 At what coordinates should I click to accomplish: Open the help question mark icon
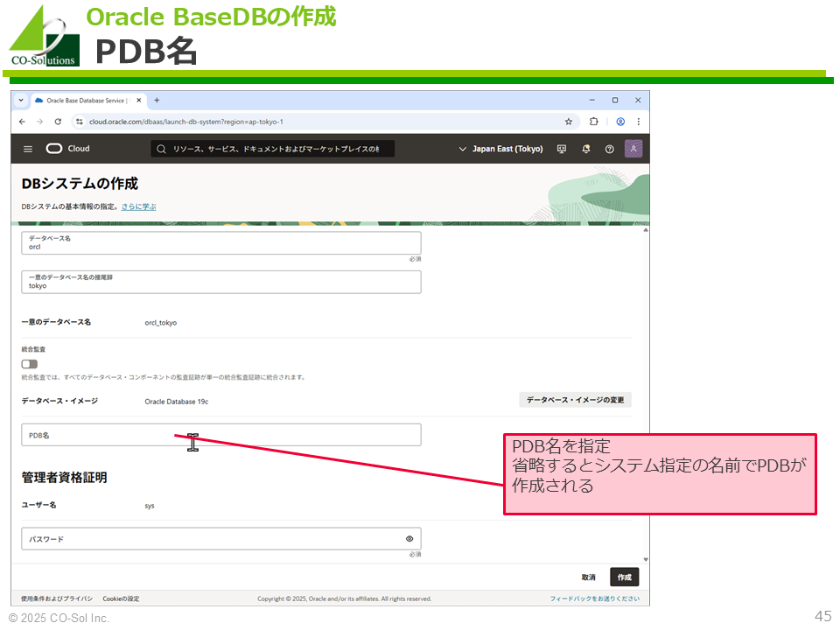610,149
